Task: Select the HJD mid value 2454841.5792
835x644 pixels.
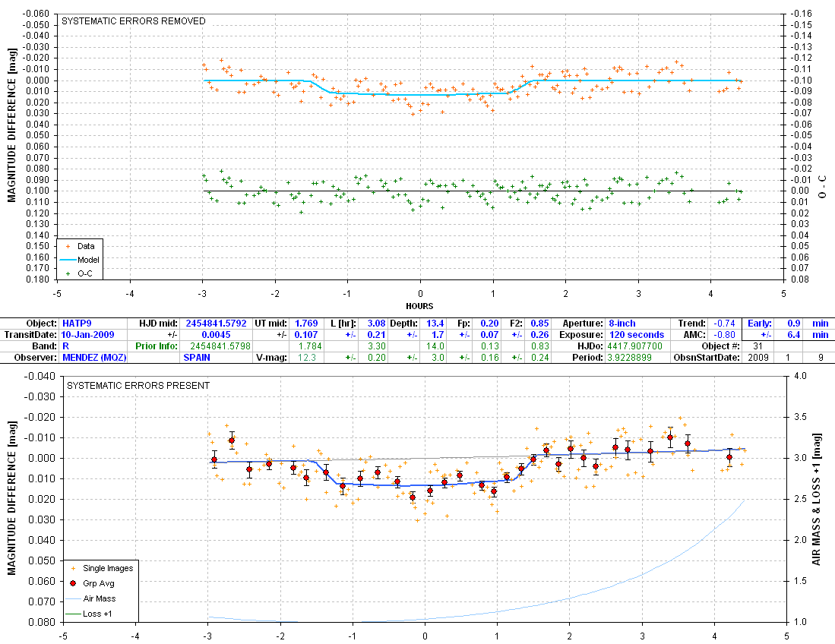Action: (216, 324)
